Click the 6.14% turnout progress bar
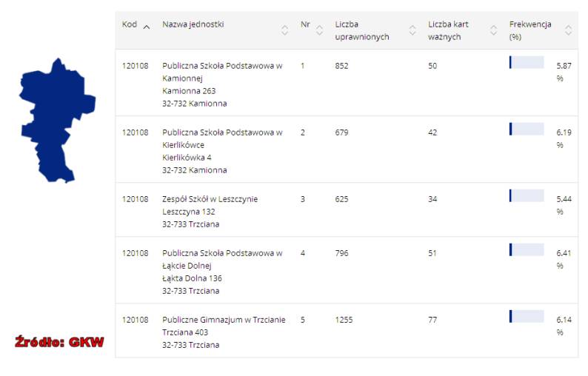This screenshot has width=588, height=376. pos(527,316)
